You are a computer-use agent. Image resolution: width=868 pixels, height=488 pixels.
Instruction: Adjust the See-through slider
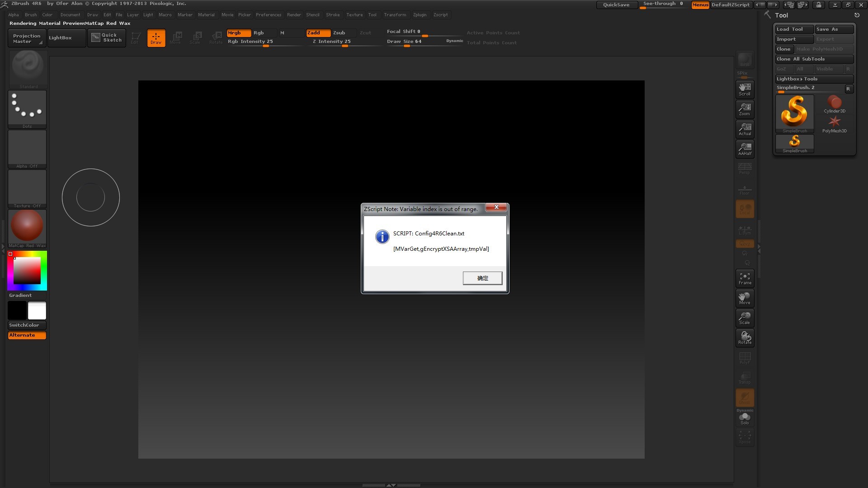(663, 5)
